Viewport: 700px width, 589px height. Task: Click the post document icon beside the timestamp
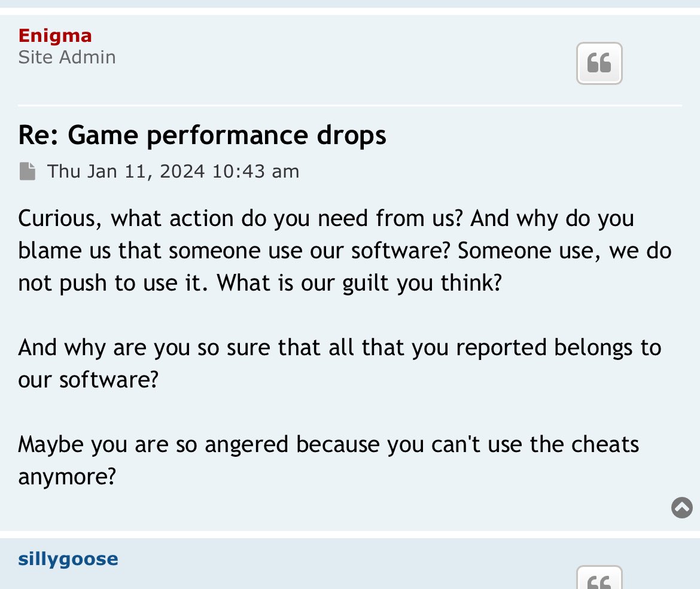(28, 172)
